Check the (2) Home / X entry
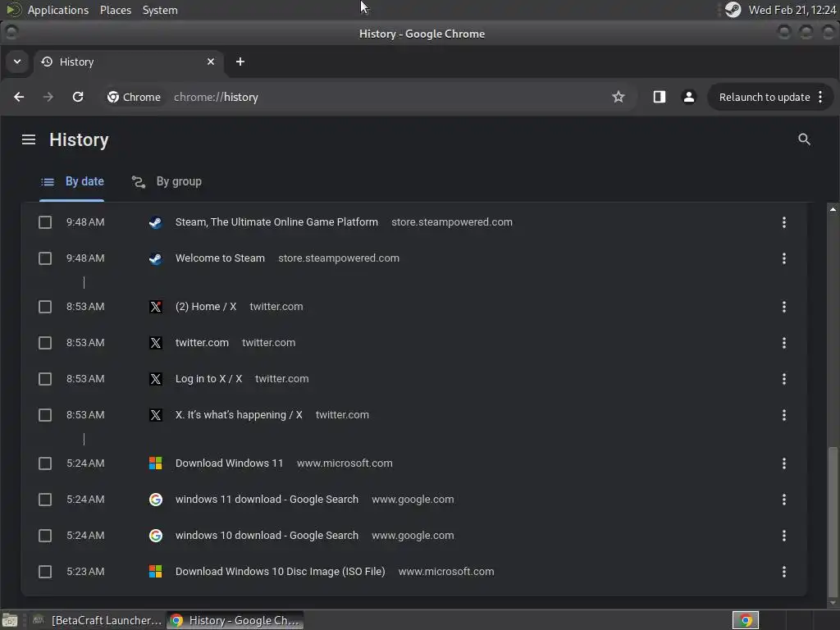Viewport: 840px width, 630px height. [x=45, y=307]
